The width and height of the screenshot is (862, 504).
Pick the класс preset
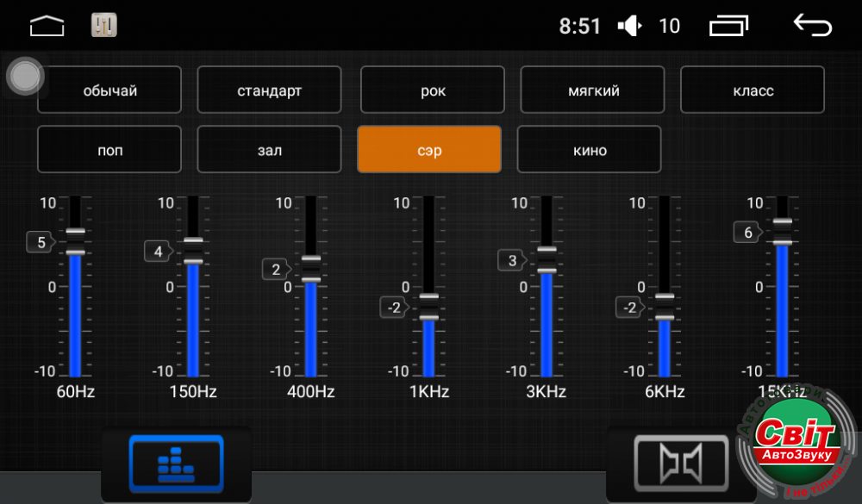tap(753, 90)
